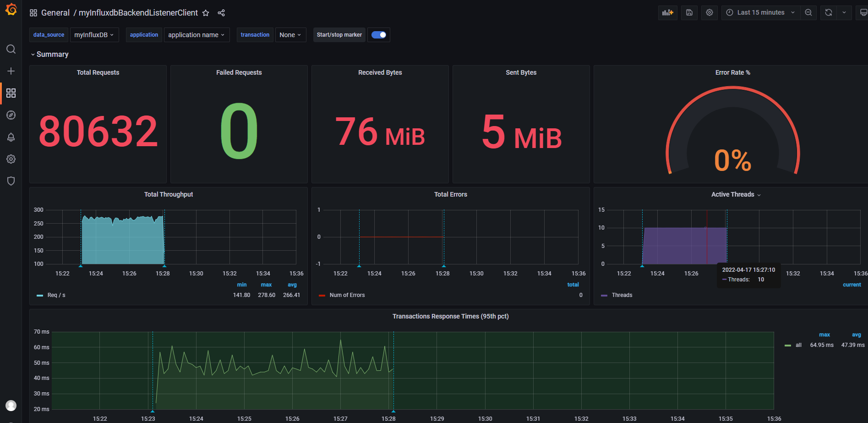Click the Req / s legend color swatch

tap(40, 296)
